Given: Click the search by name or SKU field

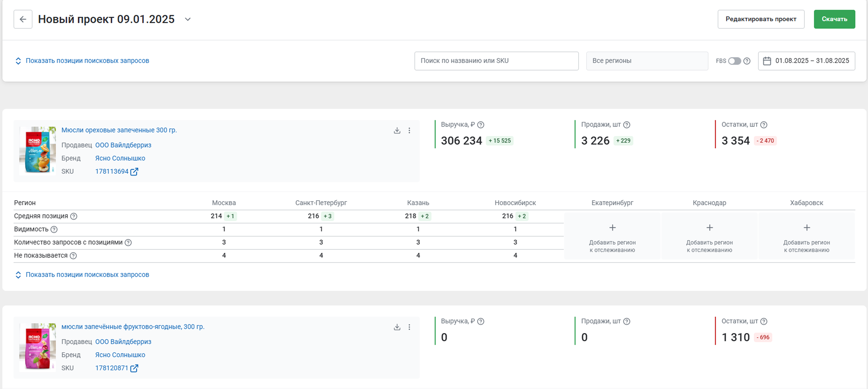Looking at the screenshot, I should (x=496, y=61).
